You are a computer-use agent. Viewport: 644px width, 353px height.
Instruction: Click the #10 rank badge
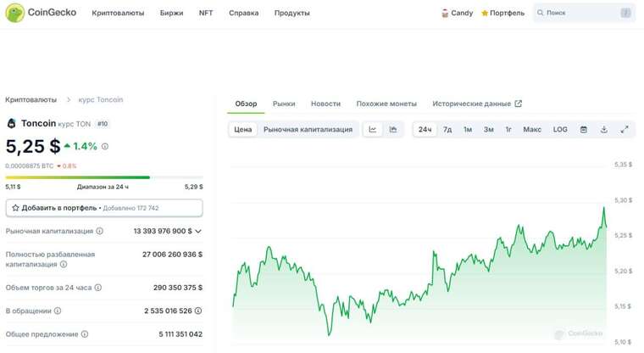(103, 124)
